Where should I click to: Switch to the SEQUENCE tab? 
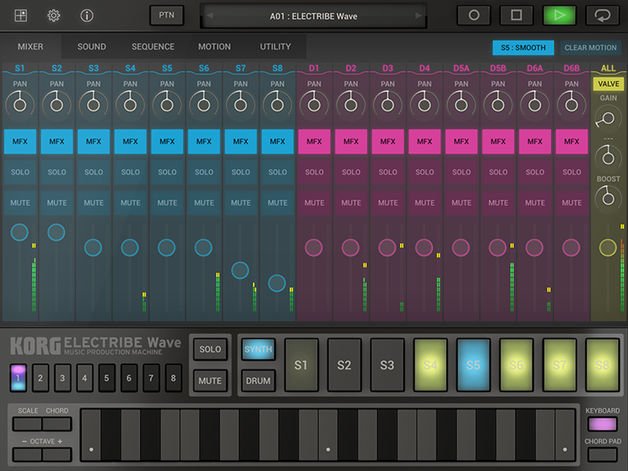point(153,46)
